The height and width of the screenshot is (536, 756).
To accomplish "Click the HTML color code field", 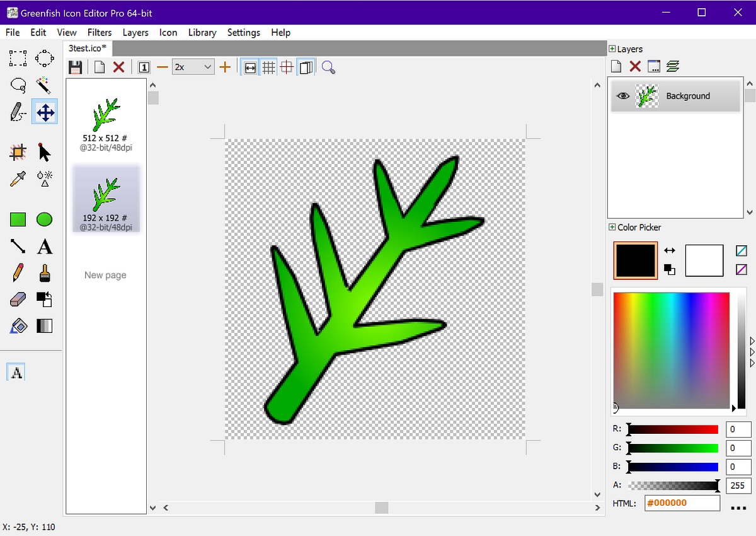I will (x=682, y=503).
